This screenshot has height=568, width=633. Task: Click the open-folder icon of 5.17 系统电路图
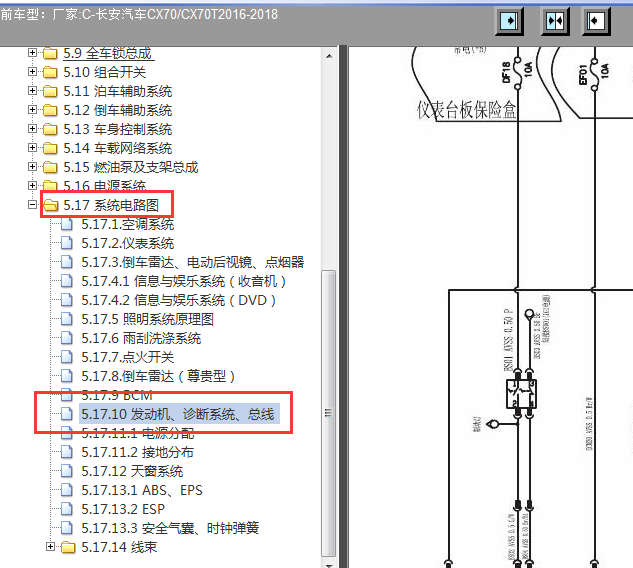click(x=50, y=205)
